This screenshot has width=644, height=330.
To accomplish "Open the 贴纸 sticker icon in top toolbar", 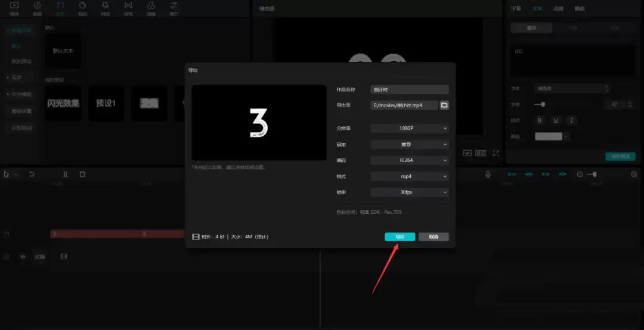I will (x=82, y=8).
